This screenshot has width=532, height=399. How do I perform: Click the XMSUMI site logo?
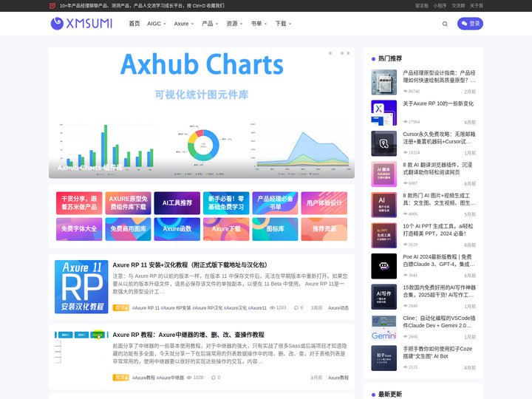[x=81, y=24]
